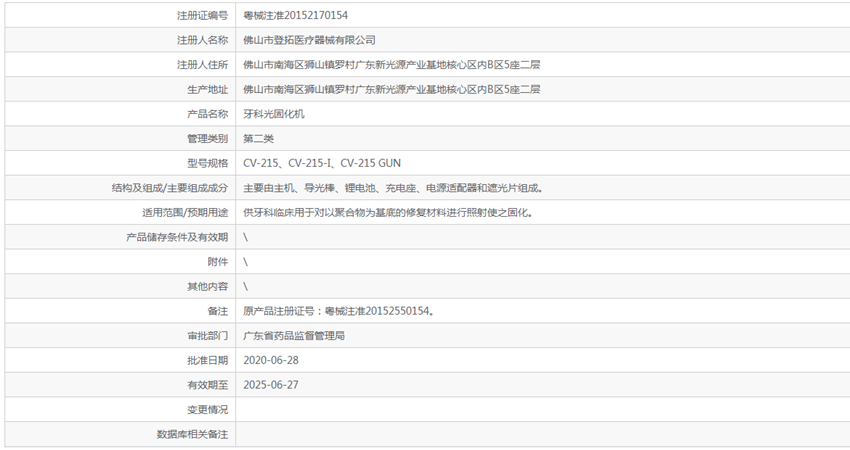
Task: Click the registrant name 佛山市登拓医疗器械有限公司
Action: click(310, 40)
